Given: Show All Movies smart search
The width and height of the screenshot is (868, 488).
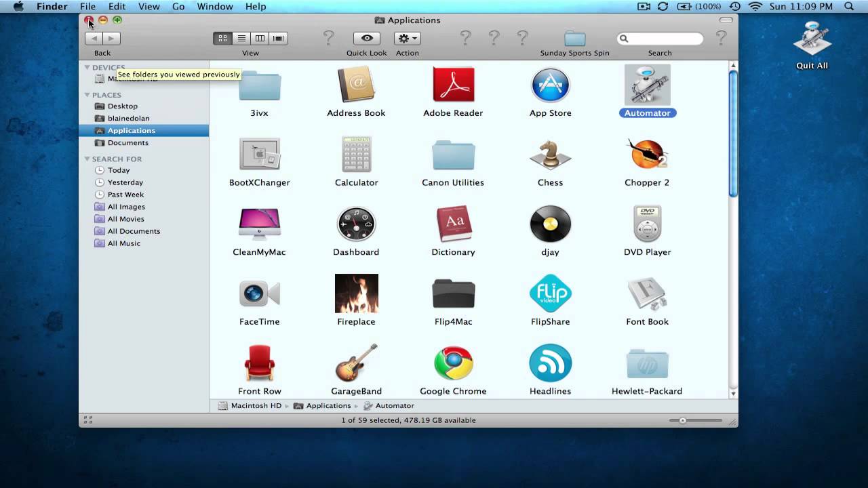Looking at the screenshot, I should [x=126, y=219].
